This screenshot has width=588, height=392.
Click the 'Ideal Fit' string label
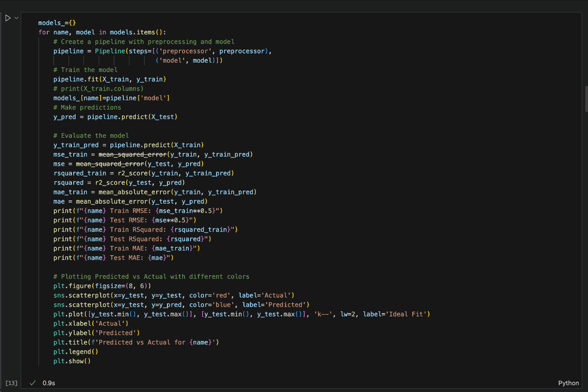407,314
